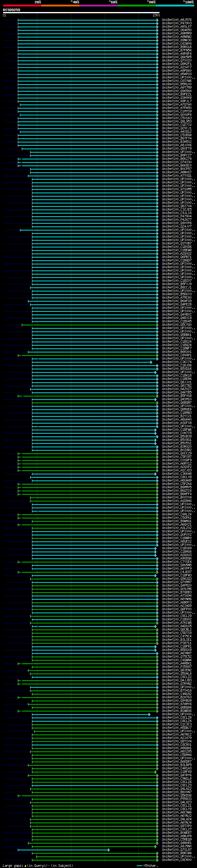Viewport: 197px width, 868px height.
Task: Select the label UniRef100_Q8ITB2
Action: pos(177,386)
